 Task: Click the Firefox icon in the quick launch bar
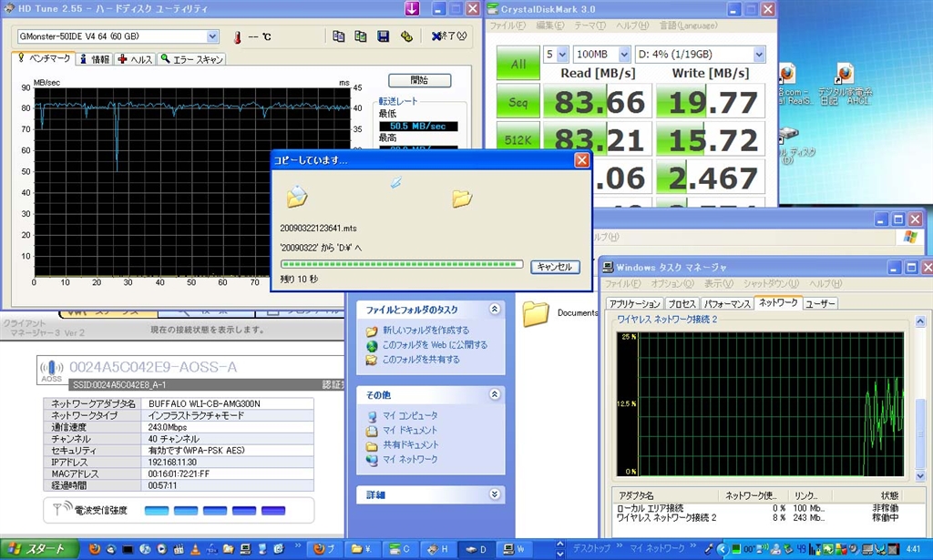[94, 550]
